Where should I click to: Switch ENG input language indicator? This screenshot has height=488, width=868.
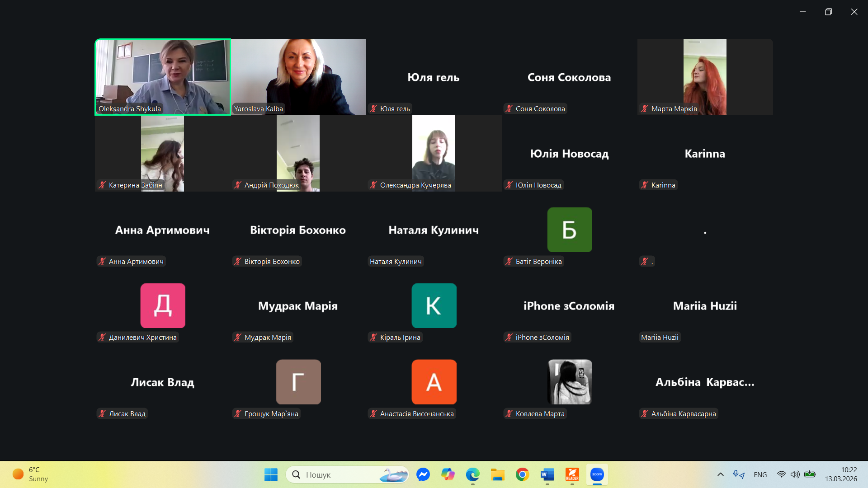click(760, 474)
